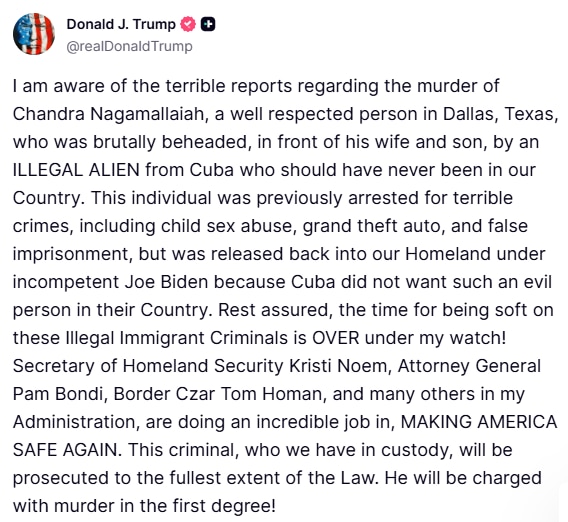Open Donald J. Trump display name link
This screenshot has width=568, height=522.
pyautogui.click(x=121, y=24)
